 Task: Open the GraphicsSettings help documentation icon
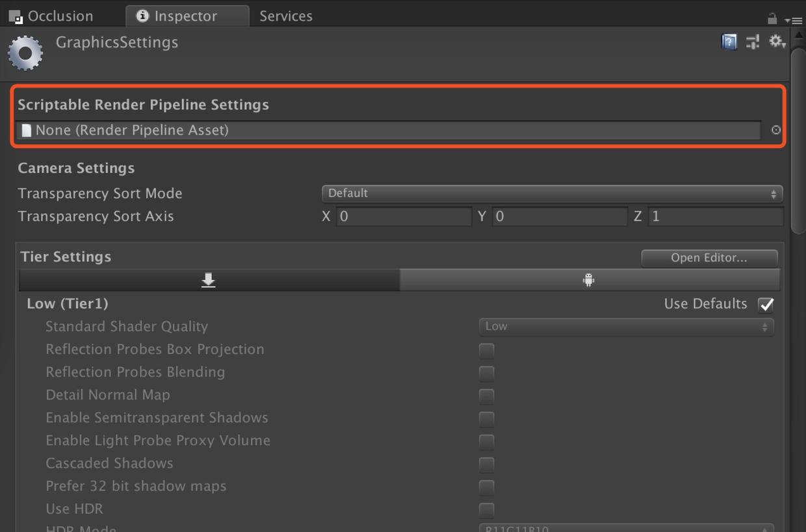click(x=729, y=42)
